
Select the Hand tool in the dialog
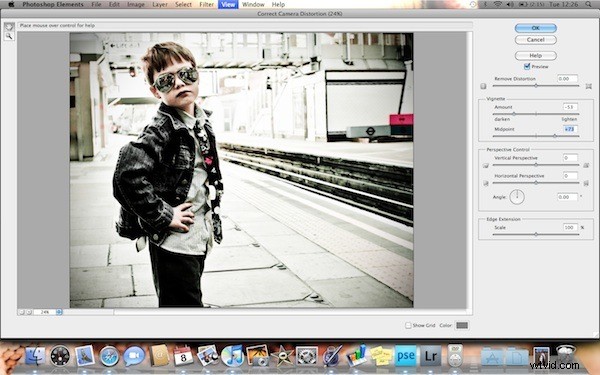click(x=9, y=26)
